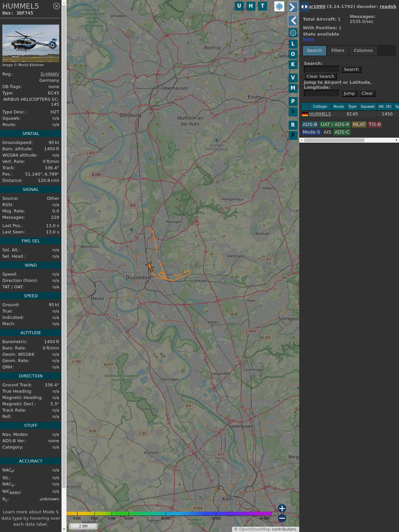Click the helicopter icon on the map
The width and height of the screenshot is (399, 532).
[150, 266]
